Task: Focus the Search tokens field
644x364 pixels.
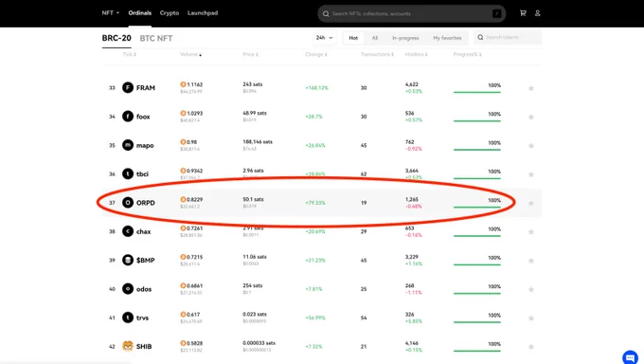Action: (x=508, y=37)
